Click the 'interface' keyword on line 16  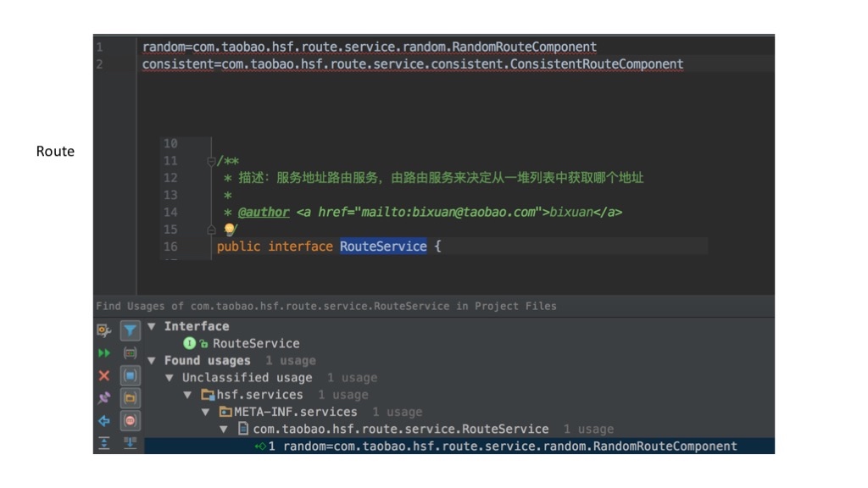[x=300, y=247]
